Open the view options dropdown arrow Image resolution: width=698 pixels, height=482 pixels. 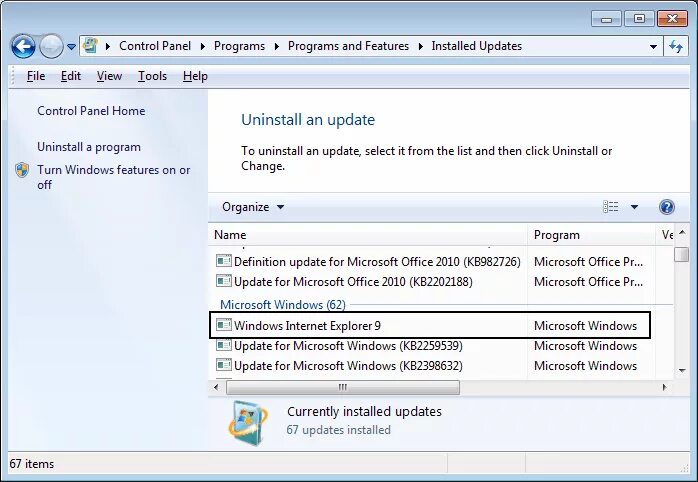(634, 207)
